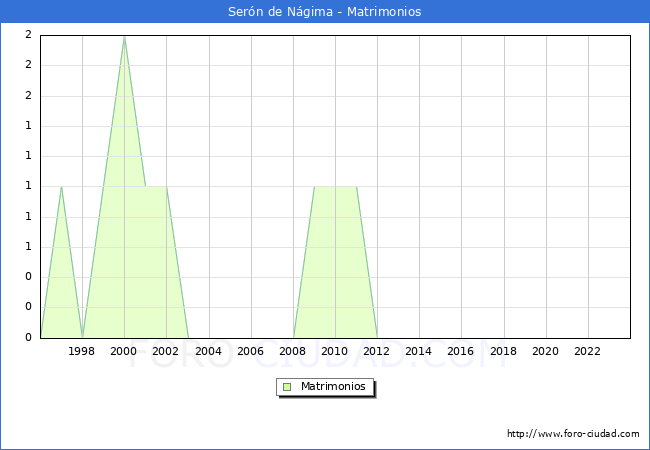Click the 2020 x-axis label
This screenshot has height=450, width=650.
[x=546, y=351]
